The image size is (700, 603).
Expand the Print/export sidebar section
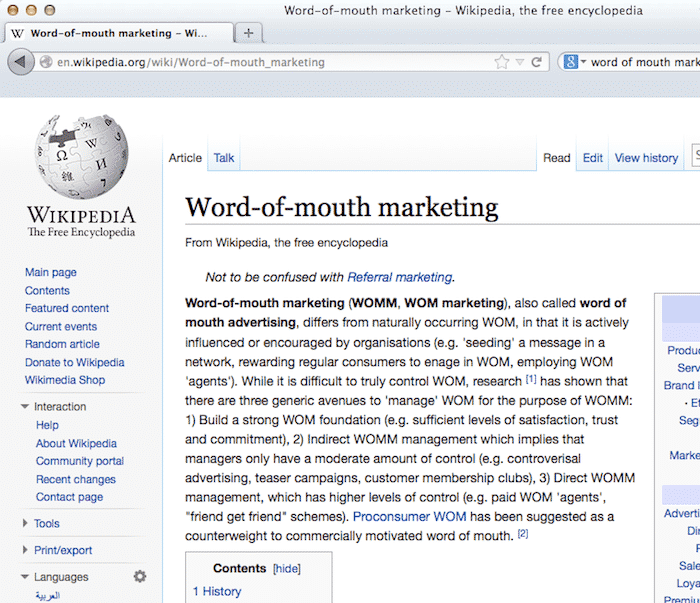pos(25,550)
